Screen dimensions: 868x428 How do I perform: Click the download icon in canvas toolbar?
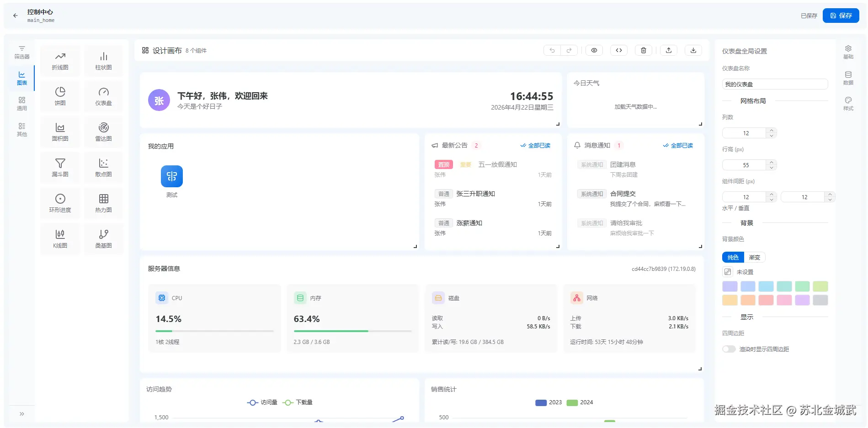[693, 50]
